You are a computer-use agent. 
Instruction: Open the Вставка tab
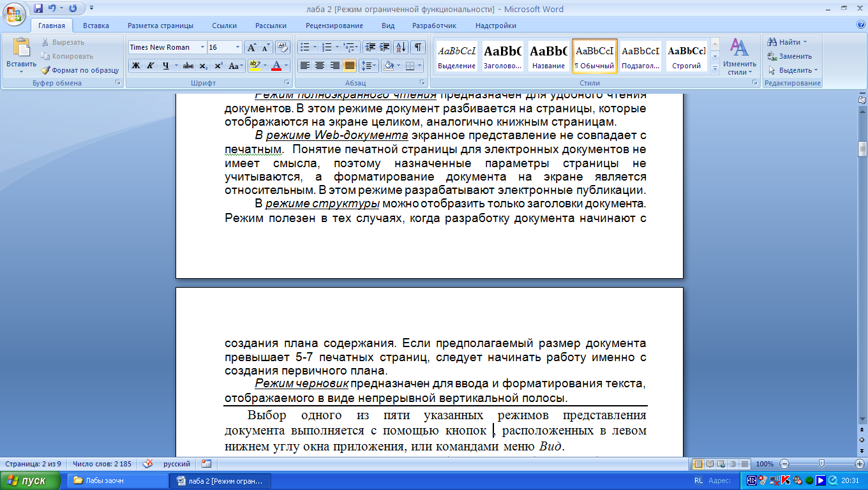point(96,26)
